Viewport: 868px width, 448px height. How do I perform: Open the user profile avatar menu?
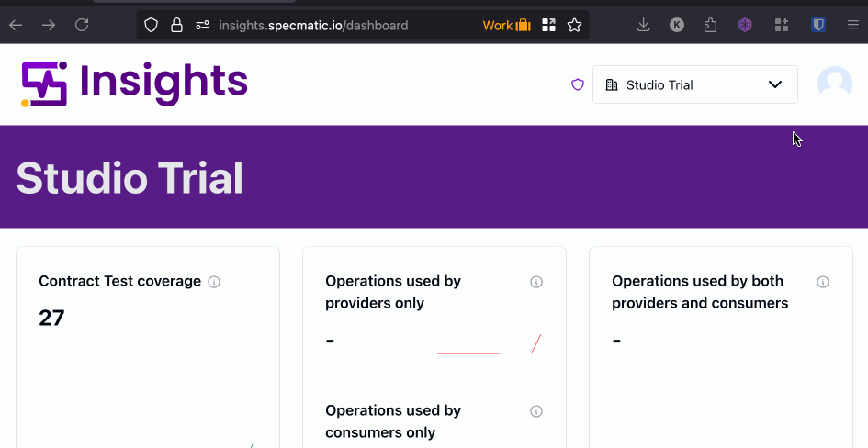[834, 84]
